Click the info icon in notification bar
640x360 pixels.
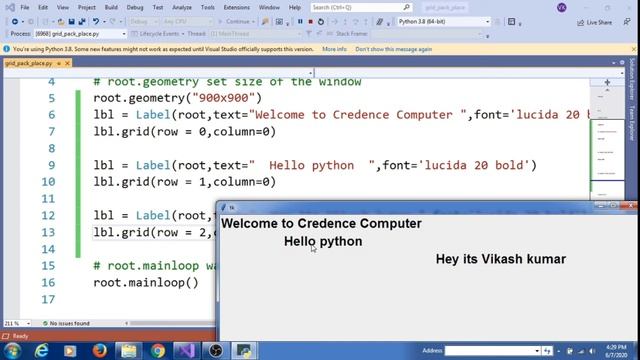(7, 49)
